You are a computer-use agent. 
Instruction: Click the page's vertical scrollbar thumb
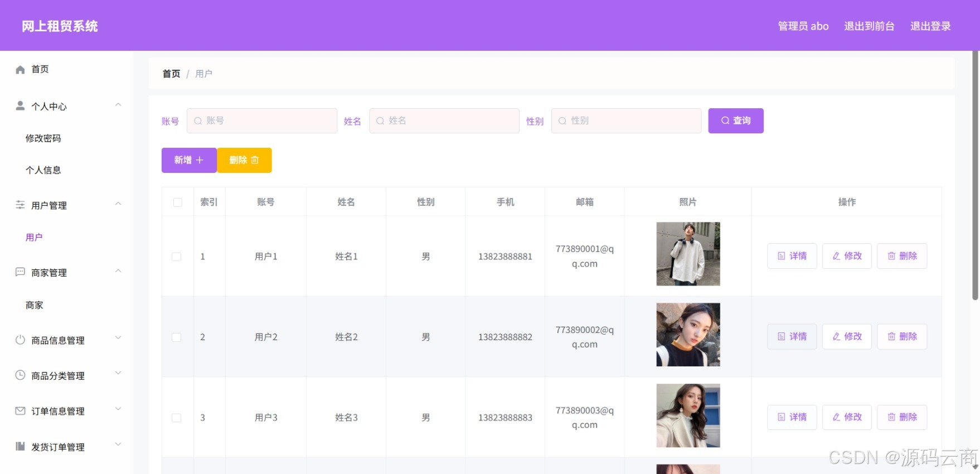975,176
